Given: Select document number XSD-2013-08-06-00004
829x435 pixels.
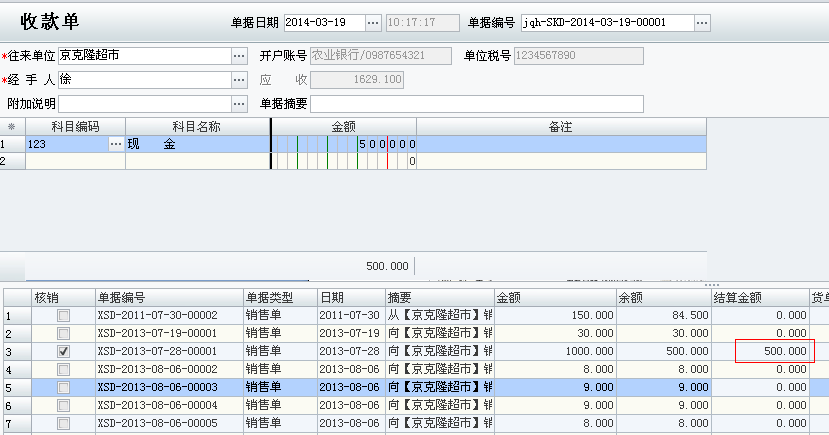Looking at the screenshot, I should pyautogui.click(x=169, y=405).
